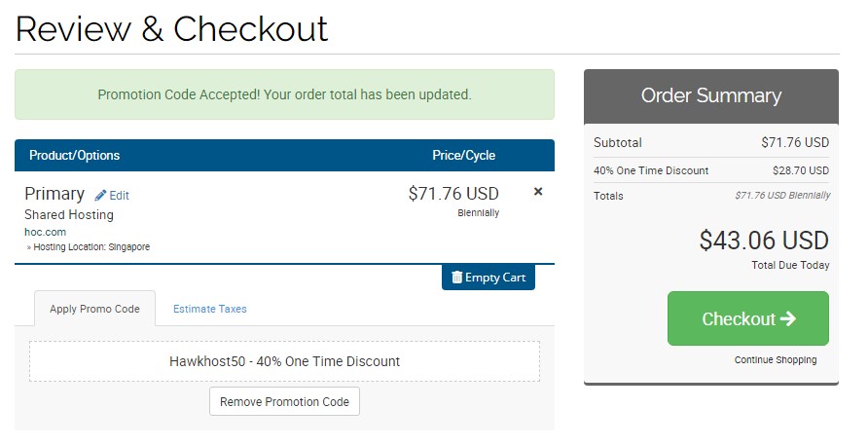The image size is (868, 446).
Task: Click the Remove Promotion Code button
Action: click(284, 401)
